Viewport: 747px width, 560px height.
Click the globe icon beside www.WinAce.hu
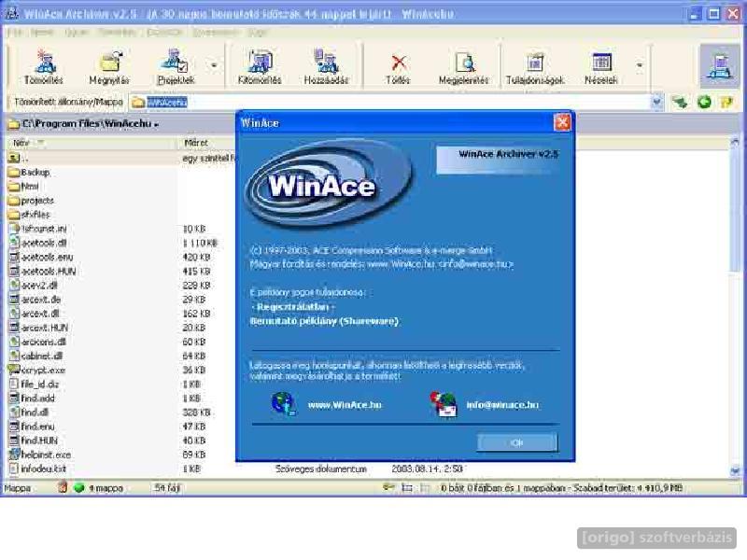pos(284,404)
